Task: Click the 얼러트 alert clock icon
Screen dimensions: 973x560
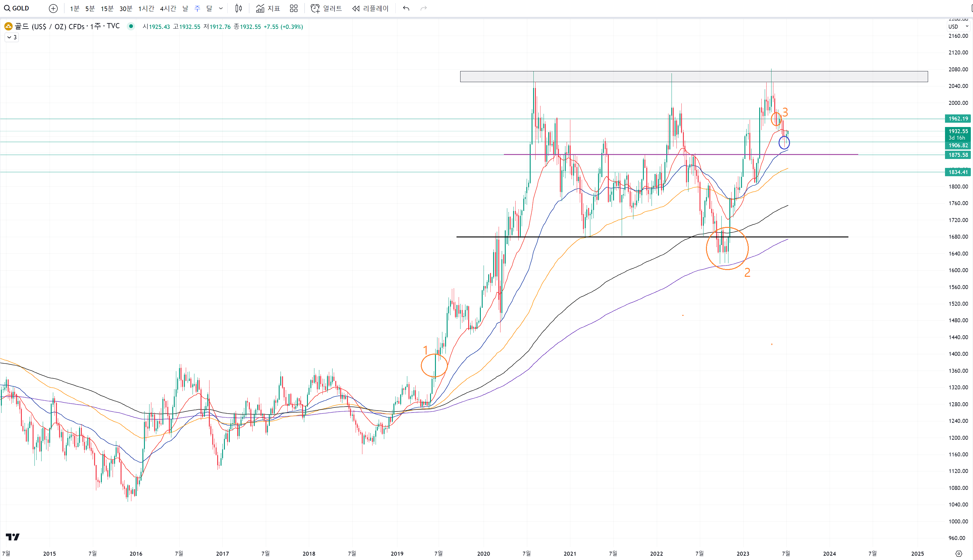Action: [x=315, y=9]
